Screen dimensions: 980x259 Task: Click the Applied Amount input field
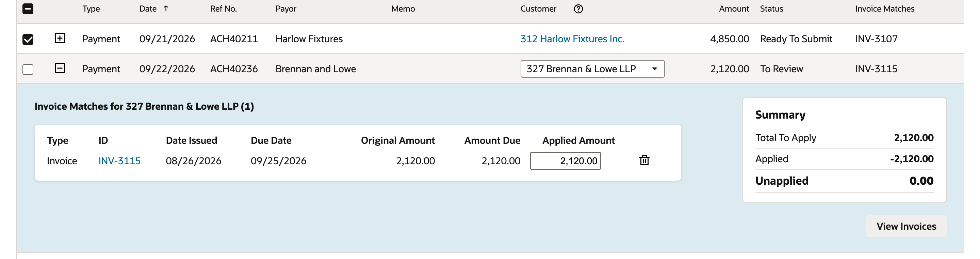click(565, 161)
